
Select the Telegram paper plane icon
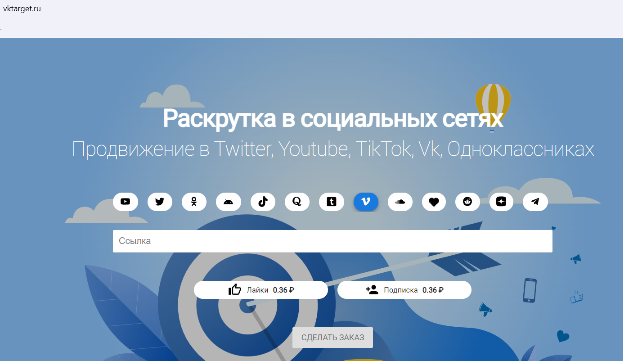[535, 202]
